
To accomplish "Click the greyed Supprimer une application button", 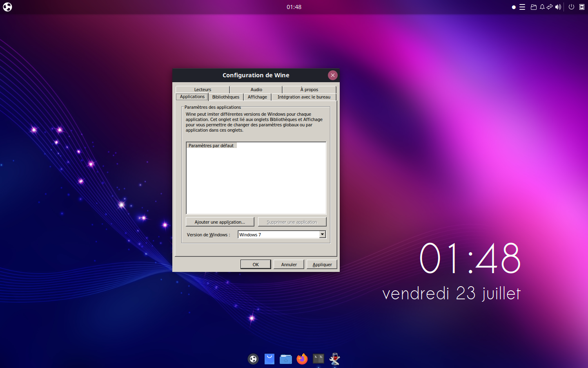I will coord(292,222).
